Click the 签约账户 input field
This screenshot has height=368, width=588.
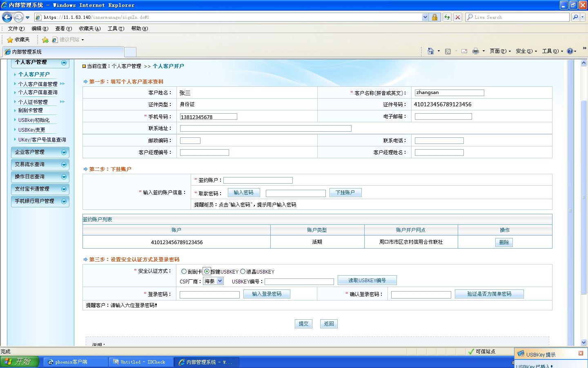pos(258,180)
